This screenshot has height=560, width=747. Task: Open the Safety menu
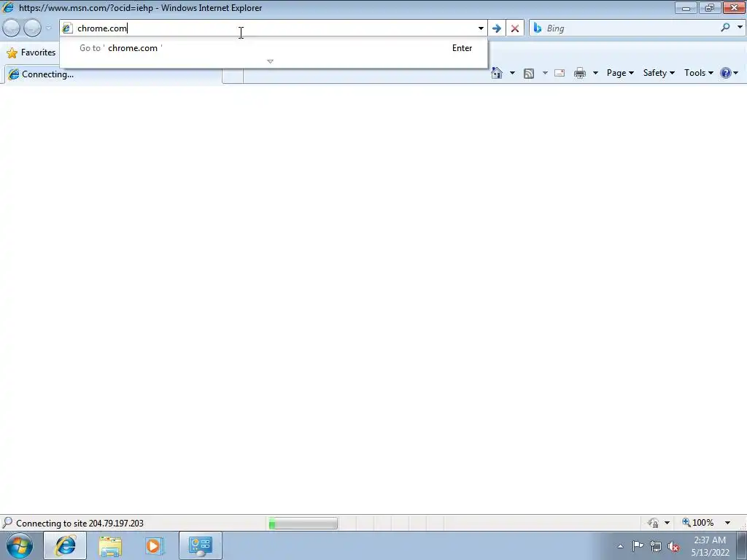point(659,73)
